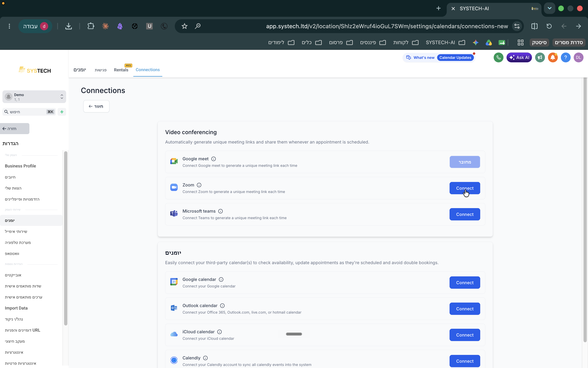Open browser downloads icon
Image resolution: width=588 pixels, height=368 pixels.
(69, 26)
